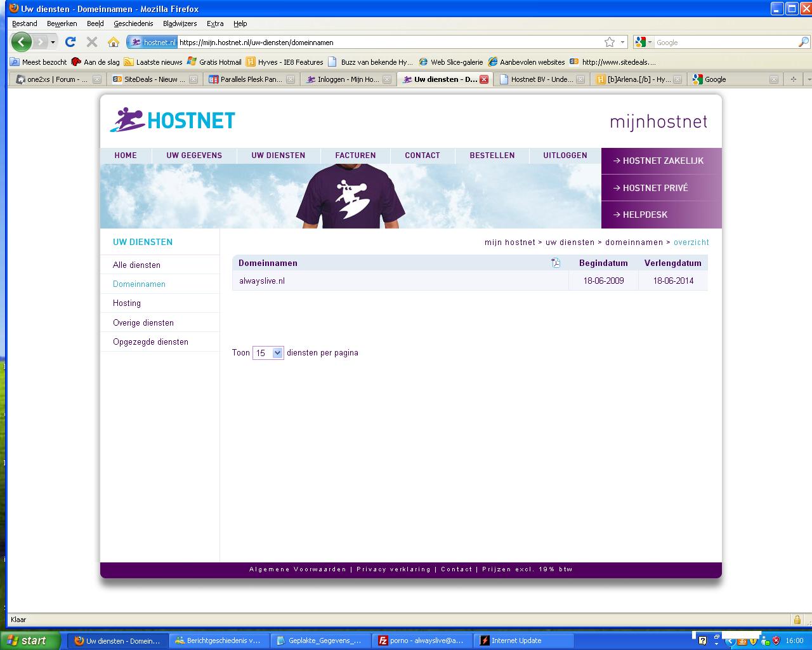Go to HOME in the site navigation
This screenshot has width=812, height=650.
pos(126,156)
